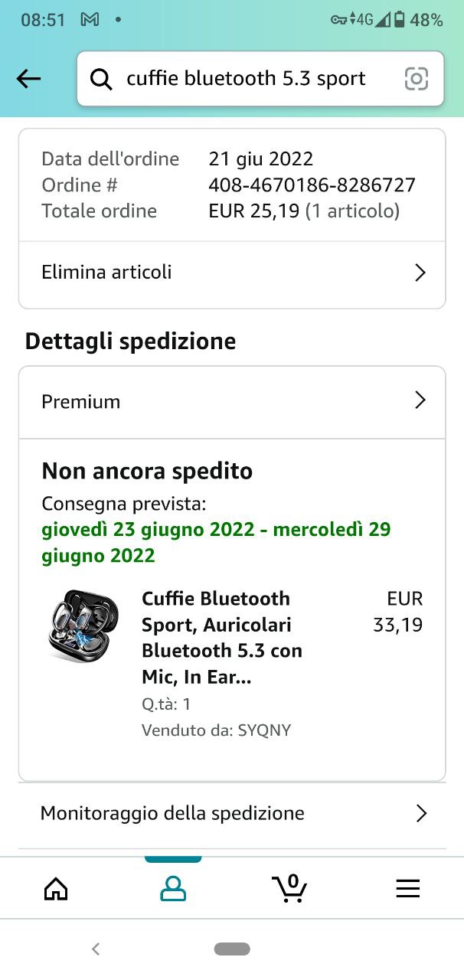Viewport: 464px width, 980px height.
Task: Tap order number 408-4670186-8286727
Action: point(312,185)
